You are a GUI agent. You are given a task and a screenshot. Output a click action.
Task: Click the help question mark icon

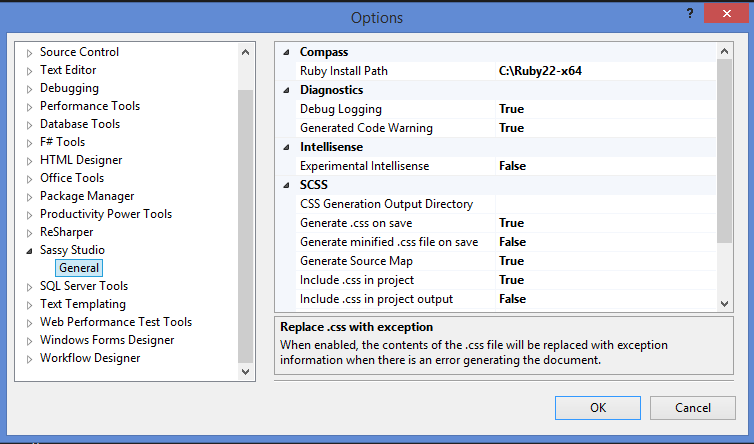[690, 12]
